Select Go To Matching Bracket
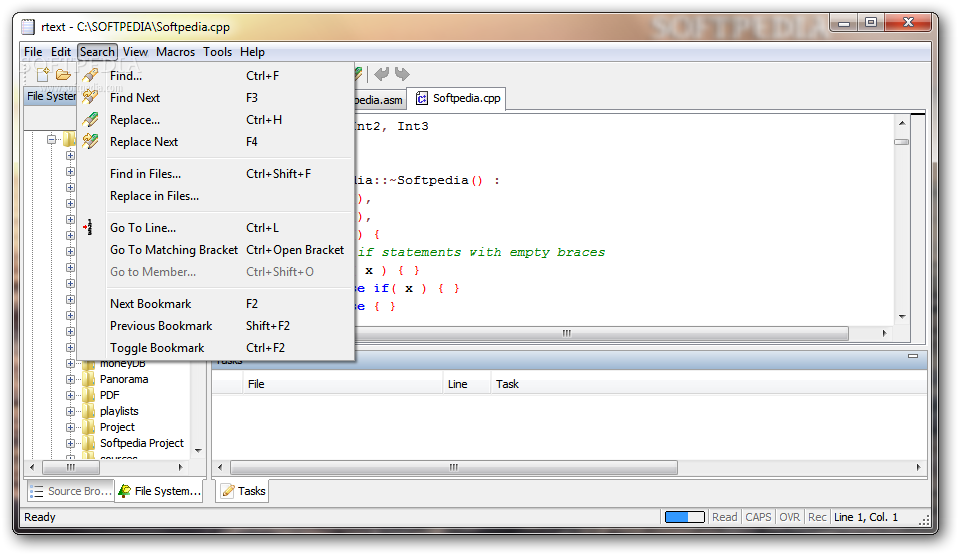Image resolution: width=959 pixels, height=555 pixels. pyautogui.click(x=216, y=250)
